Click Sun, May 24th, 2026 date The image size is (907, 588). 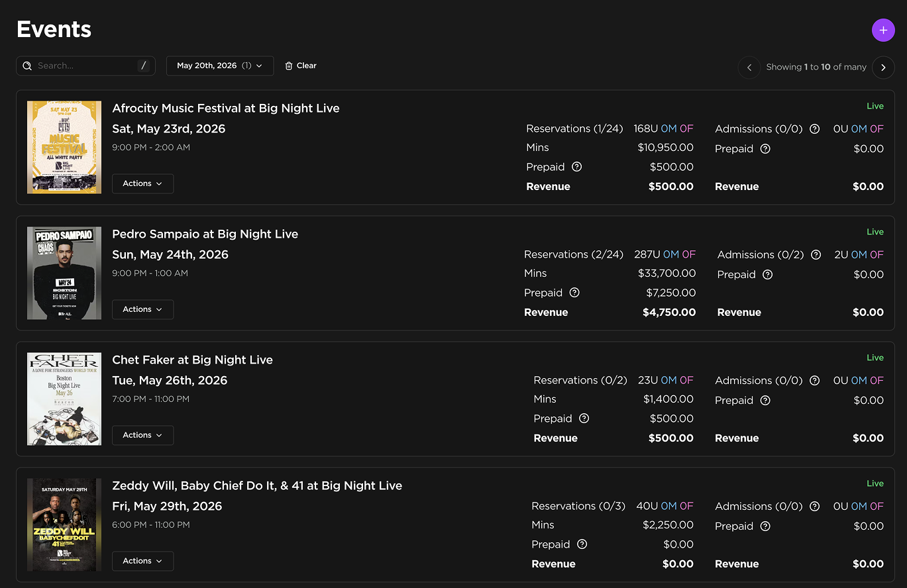[x=170, y=254]
